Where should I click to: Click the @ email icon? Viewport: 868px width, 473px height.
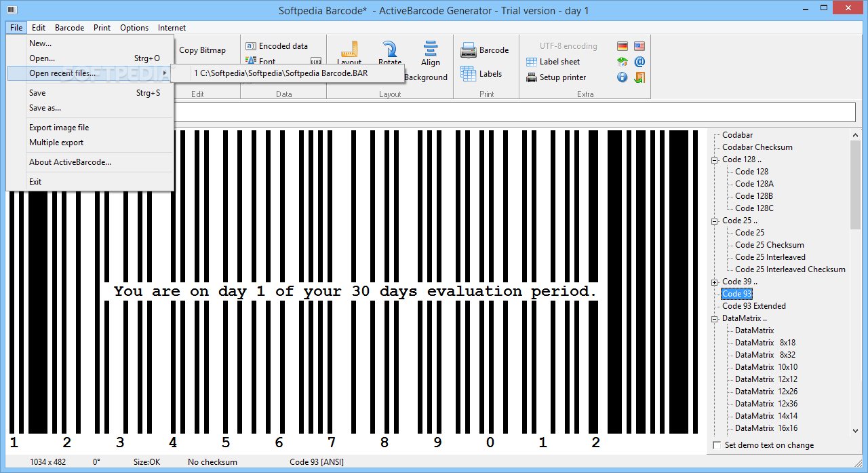[639, 62]
